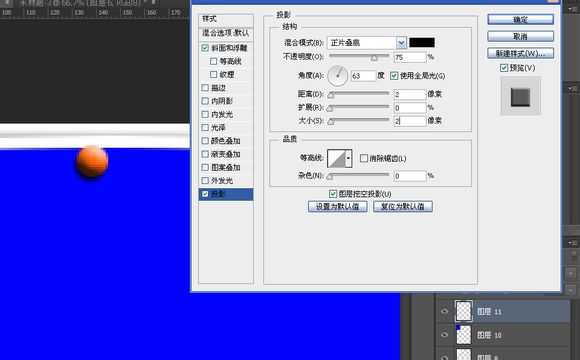Toggle the 斜面和浮雕 style checkbox
Viewport: 580px width, 360px height.
pyautogui.click(x=205, y=48)
